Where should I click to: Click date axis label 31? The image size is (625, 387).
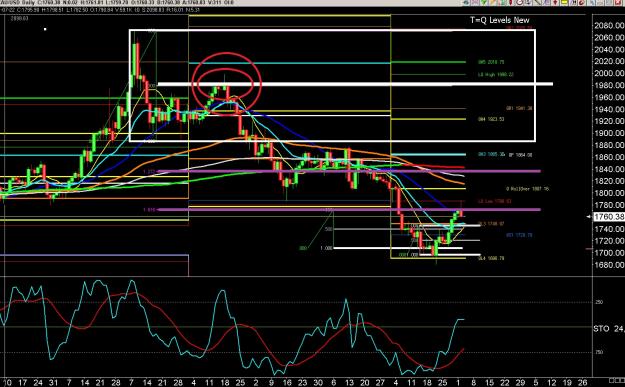coord(53,383)
